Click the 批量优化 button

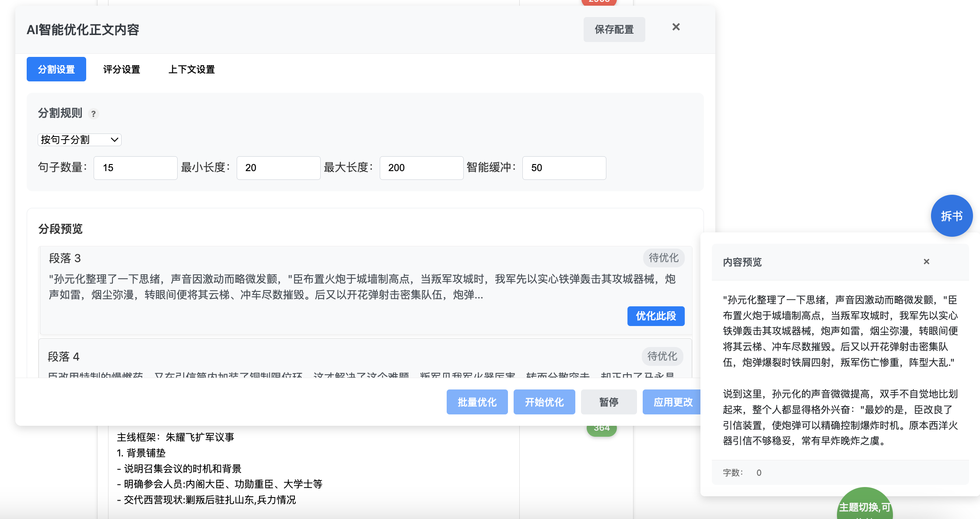(x=477, y=402)
